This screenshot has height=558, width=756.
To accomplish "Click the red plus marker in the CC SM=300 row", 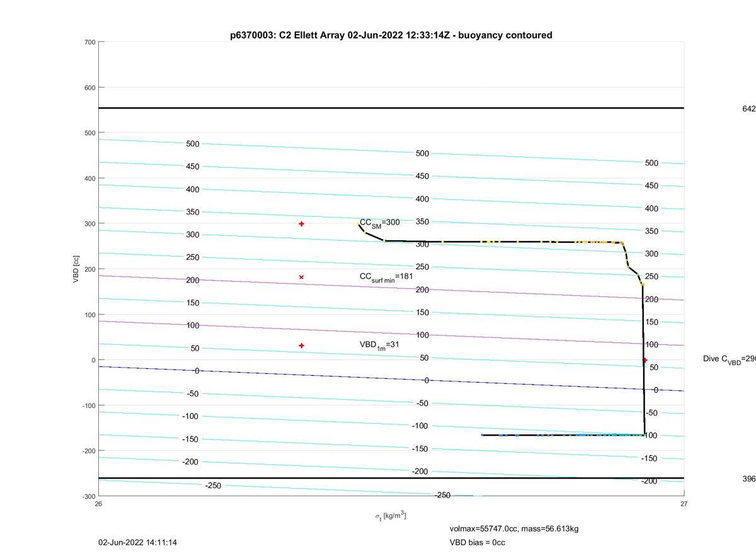I will (302, 224).
